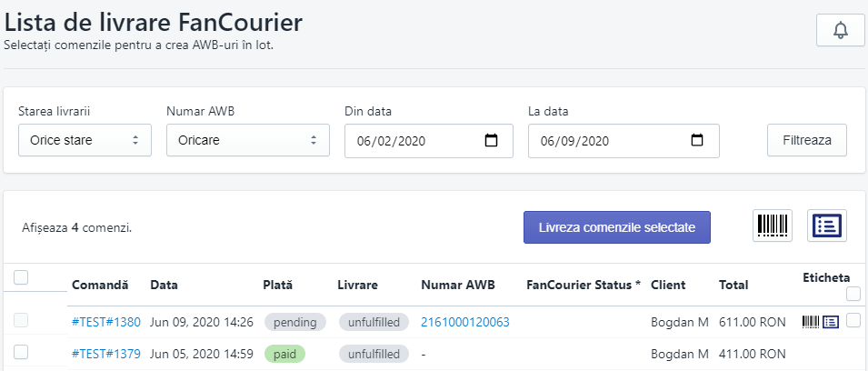Click client Bogdan M in the #TEST#1379 row
Viewport: 868px width, 371px height.
[680, 354]
